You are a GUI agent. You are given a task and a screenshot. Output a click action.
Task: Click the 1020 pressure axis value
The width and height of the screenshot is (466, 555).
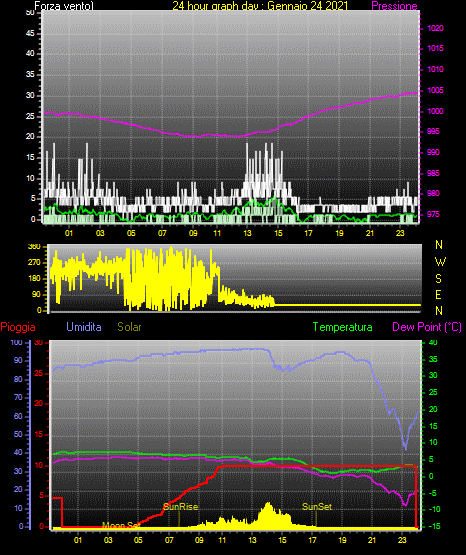tap(435, 28)
